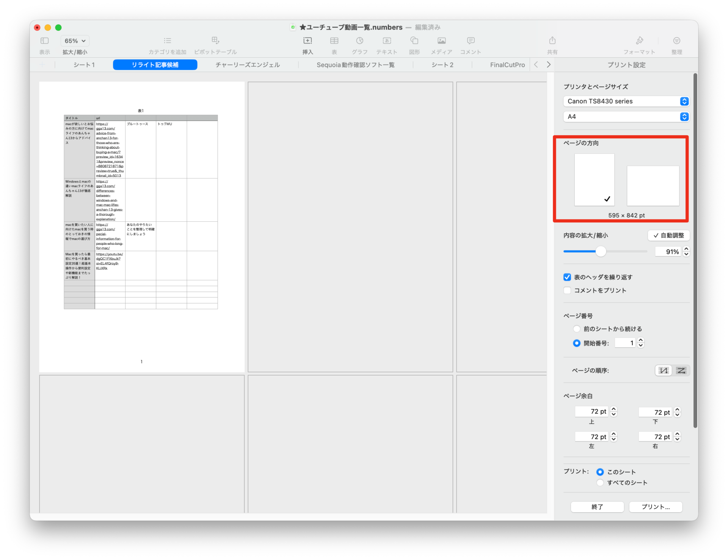This screenshot has width=728, height=560.
Task: Choose the landscape page orientation thumbnail
Action: point(653,186)
